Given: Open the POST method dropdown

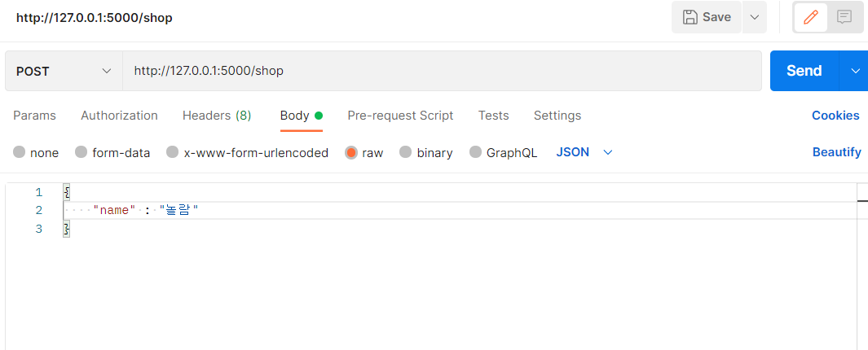Looking at the screenshot, I should [x=64, y=71].
